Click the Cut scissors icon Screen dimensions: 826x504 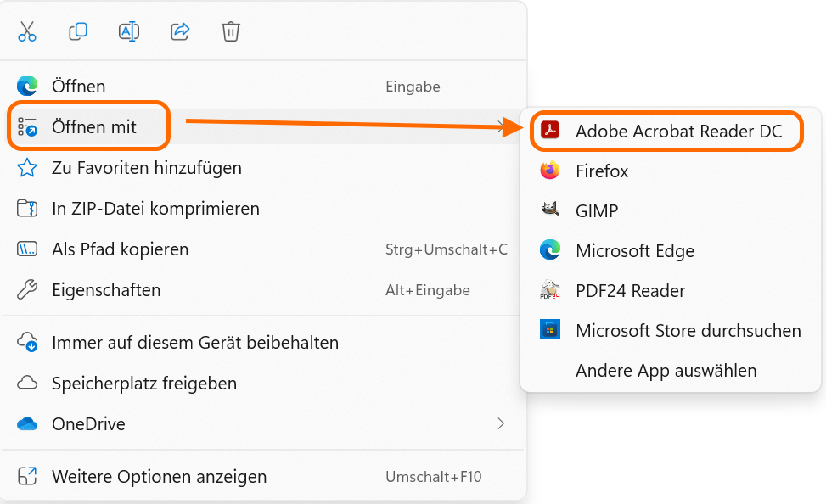27,32
